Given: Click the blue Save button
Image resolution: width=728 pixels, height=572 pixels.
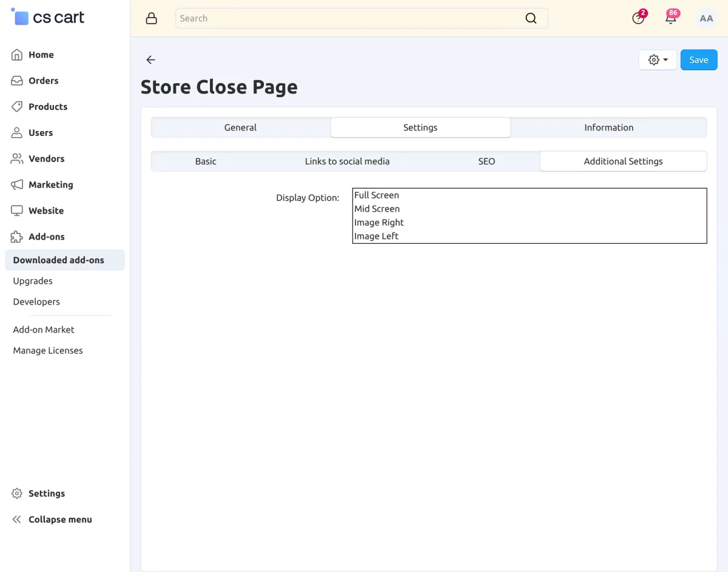Looking at the screenshot, I should click(699, 59).
